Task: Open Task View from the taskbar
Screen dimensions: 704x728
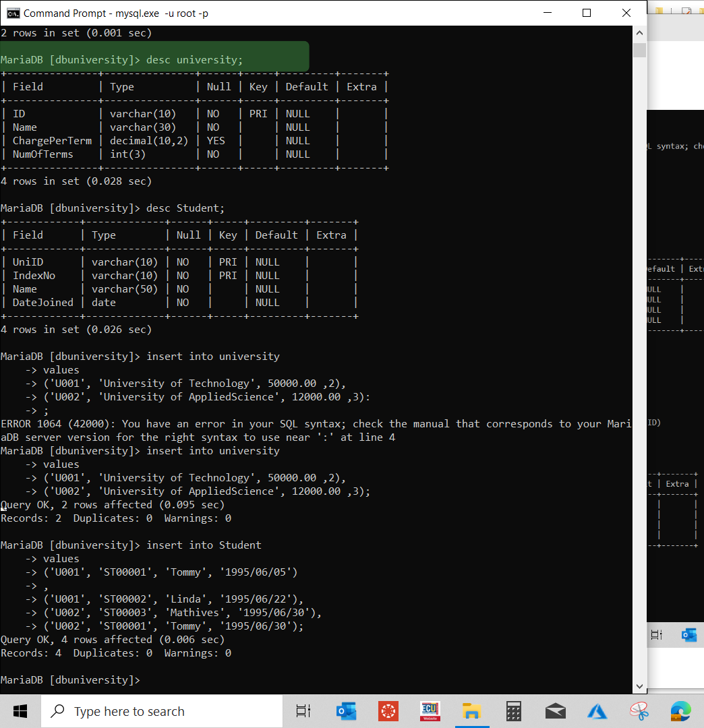Action: click(303, 711)
